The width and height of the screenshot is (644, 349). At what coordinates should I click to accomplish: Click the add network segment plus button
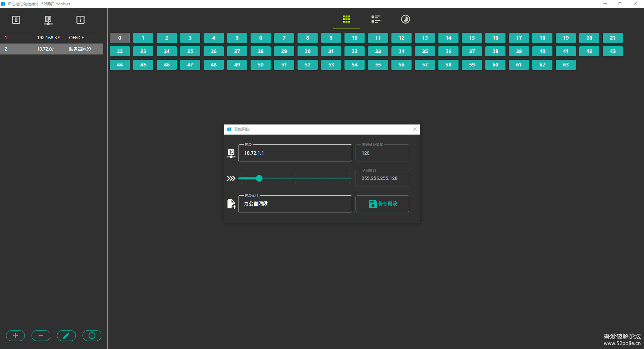[x=15, y=336]
